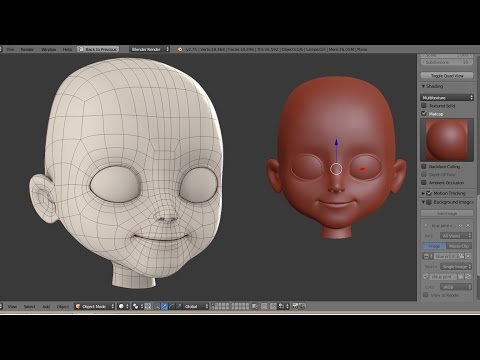Viewport: 480px width, 360px height.
Task: Click the Object Mode cube icon
Action: tap(78, 306)
